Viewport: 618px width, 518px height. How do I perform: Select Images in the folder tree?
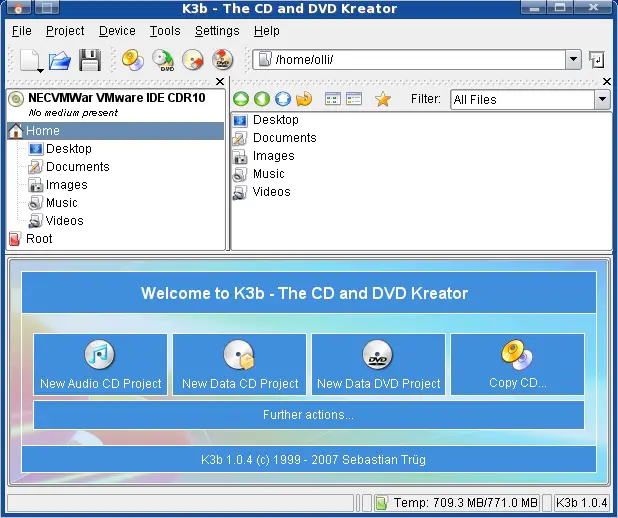point(67,185)
